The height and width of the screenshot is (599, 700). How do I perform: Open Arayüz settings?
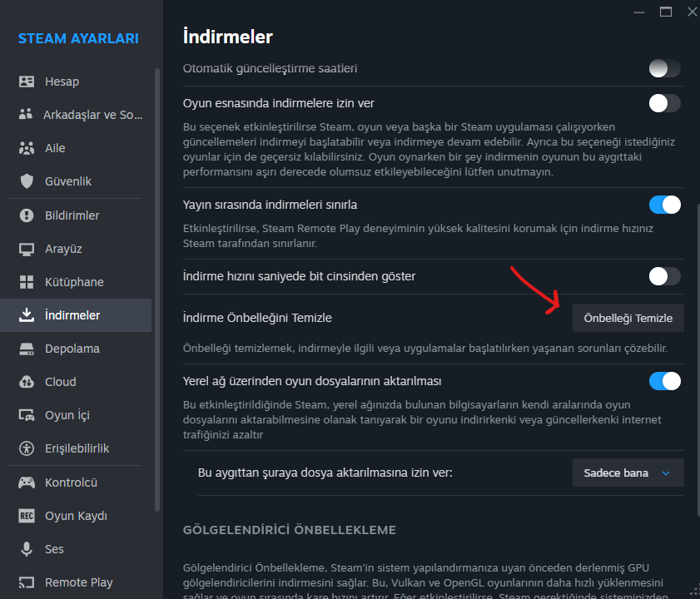click(76, 249)
